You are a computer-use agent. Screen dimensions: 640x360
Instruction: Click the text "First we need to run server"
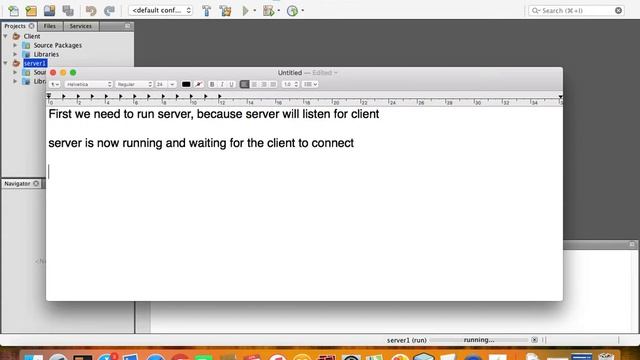(x=120, y=114)
